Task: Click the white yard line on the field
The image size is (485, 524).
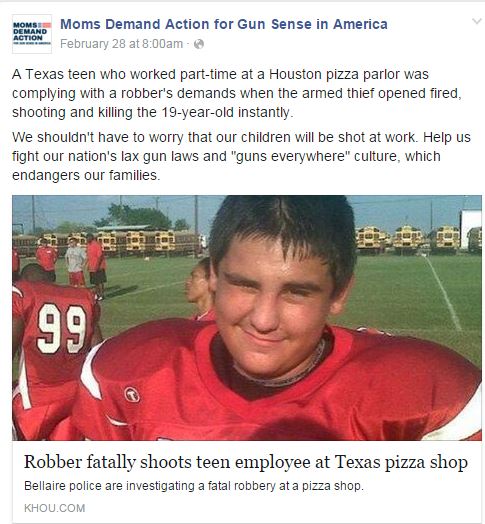Action: coord(444,293)
